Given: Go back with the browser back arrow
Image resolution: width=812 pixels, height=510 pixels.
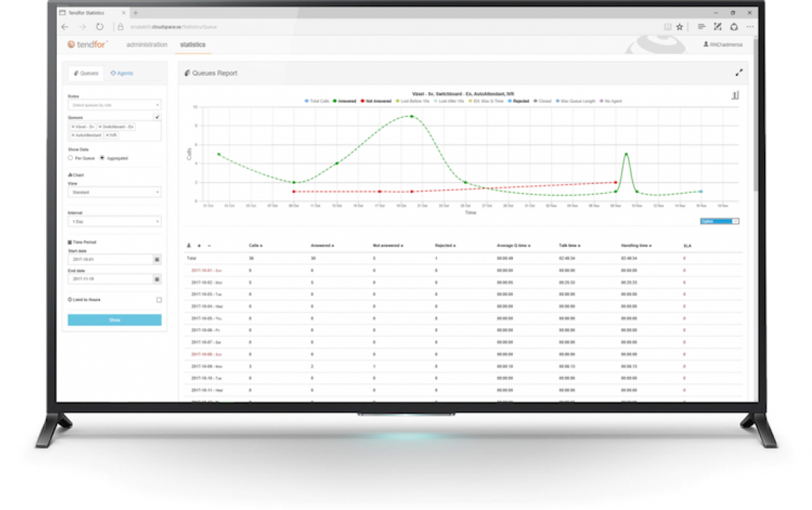Looking at the screenshot, I should coord(65,26).
